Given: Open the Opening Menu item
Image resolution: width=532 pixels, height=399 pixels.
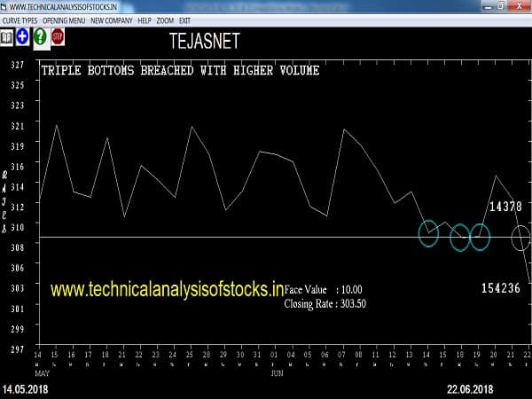Looking at the screenshot, I should coord(65,20).
